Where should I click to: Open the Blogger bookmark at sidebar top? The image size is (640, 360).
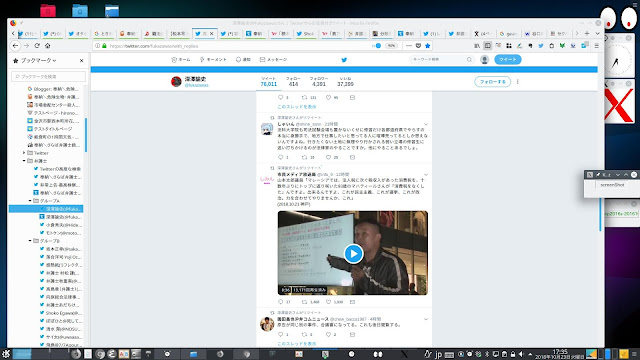click(x=53, y=89)
